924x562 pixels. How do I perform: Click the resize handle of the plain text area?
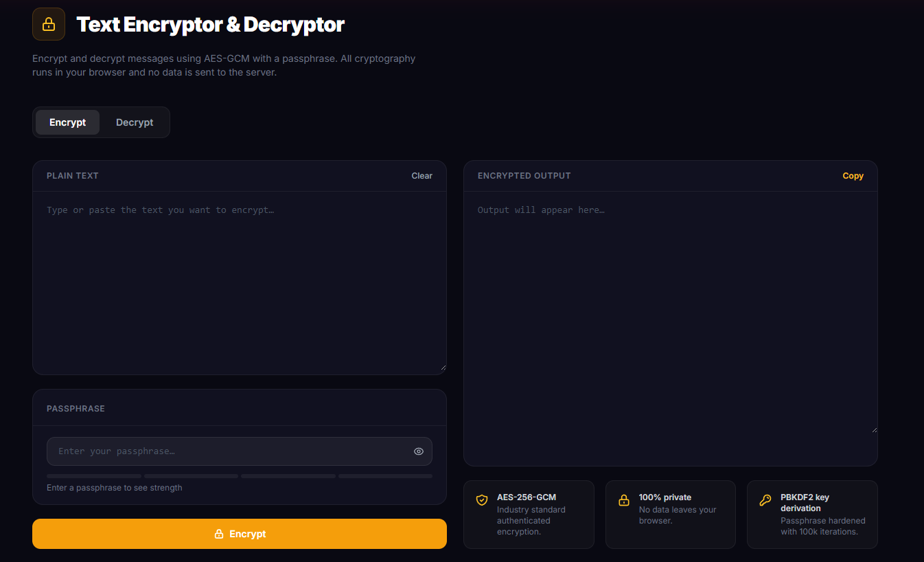click(443, 368)
